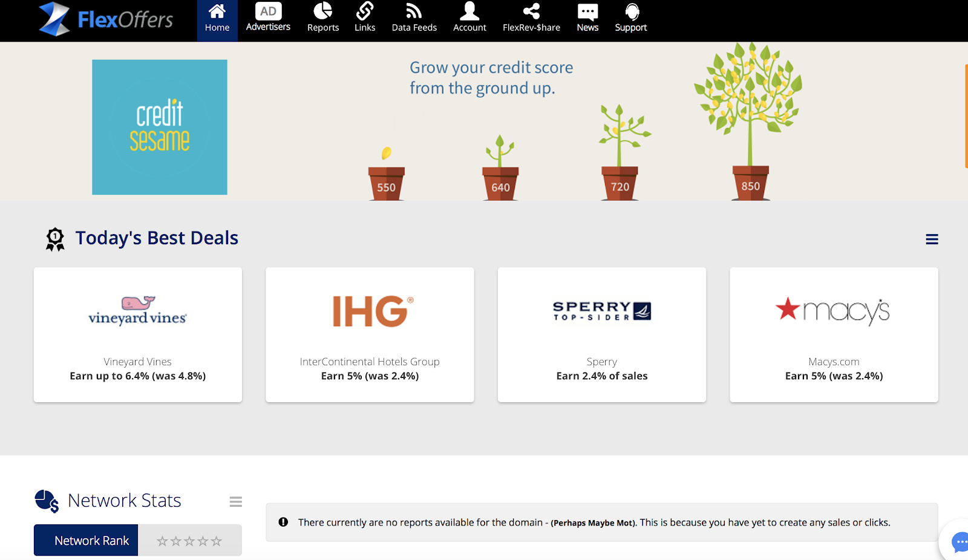Click the Network Rank star rating
Viewport: 968px width, 560px height.
pos(189,541)
